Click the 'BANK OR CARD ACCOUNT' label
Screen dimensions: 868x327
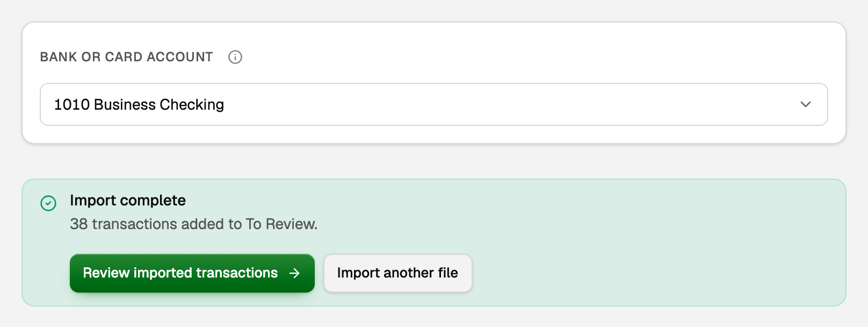tap(126, 57)
